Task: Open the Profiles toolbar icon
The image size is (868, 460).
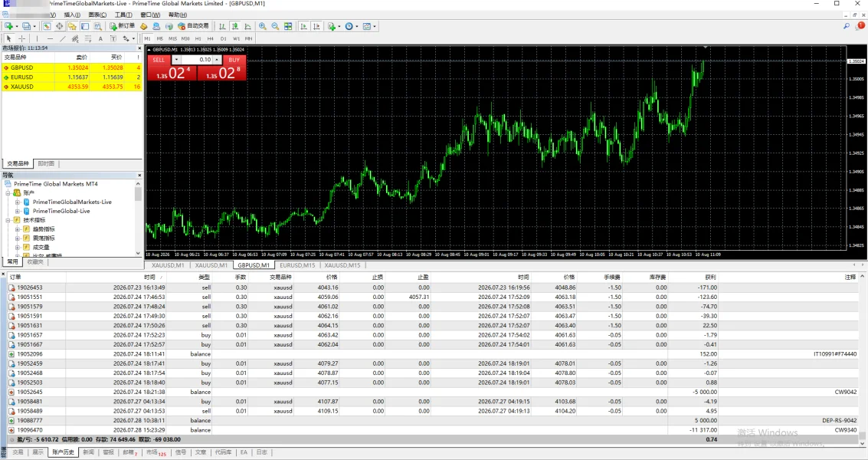Action: pyautogui.click(x=26, y=26)
